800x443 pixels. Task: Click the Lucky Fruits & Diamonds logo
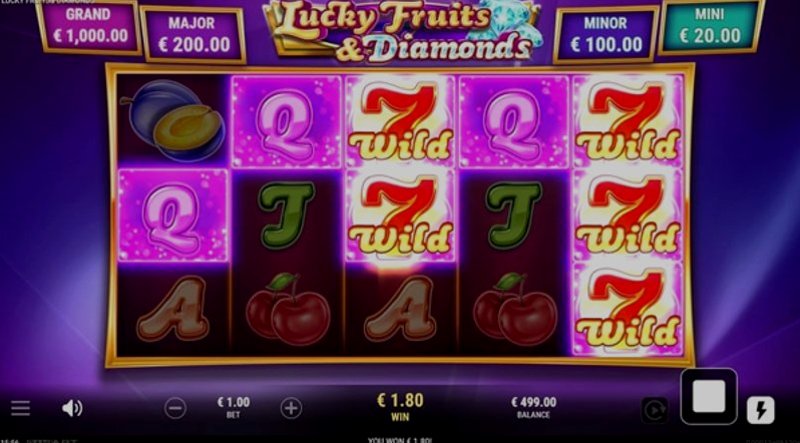click(403, 31)
